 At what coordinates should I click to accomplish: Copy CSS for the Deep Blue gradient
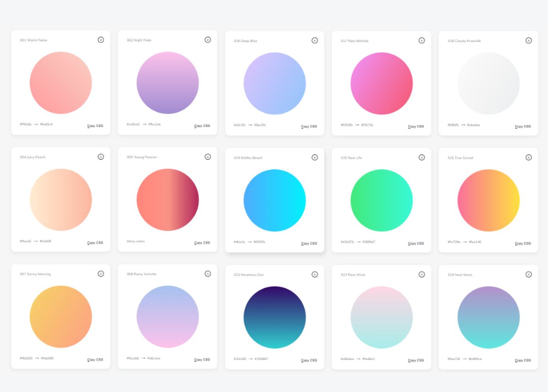click(x=309, y=127)
